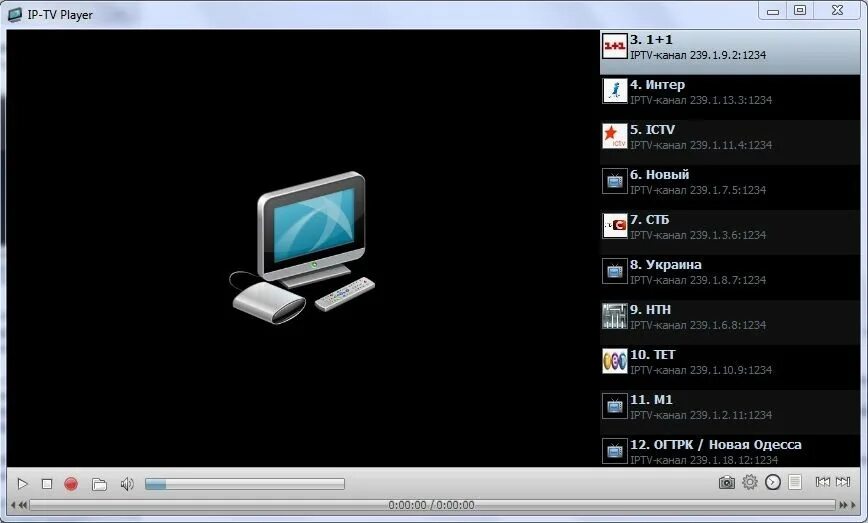This screenshot has height=523, width=868.
Task: Click the Новая Одесса channel TV icon
Action: point(614,452)
